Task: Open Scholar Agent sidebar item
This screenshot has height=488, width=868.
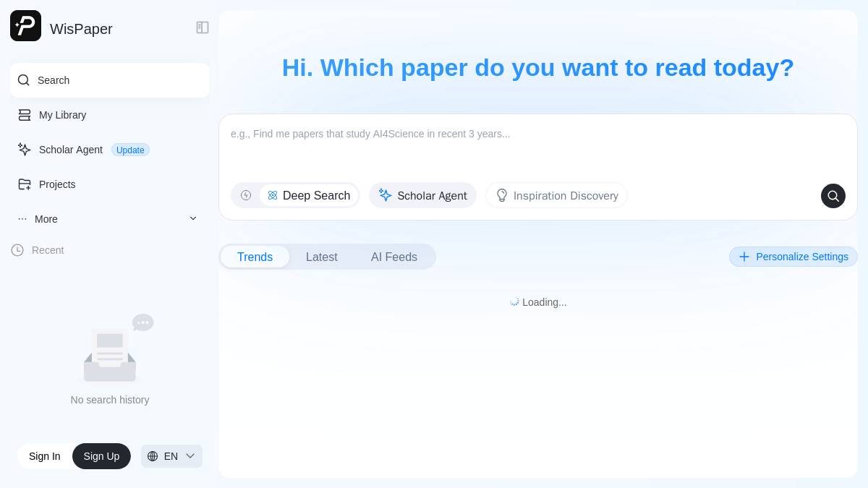Action: tap(110, 150)
